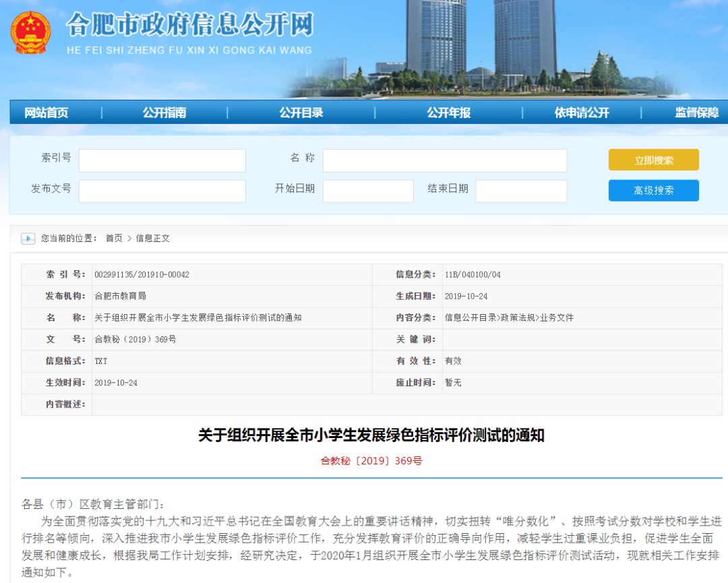
Task: Go to 首页 breadcrumb link
Action: pos(114,238)
